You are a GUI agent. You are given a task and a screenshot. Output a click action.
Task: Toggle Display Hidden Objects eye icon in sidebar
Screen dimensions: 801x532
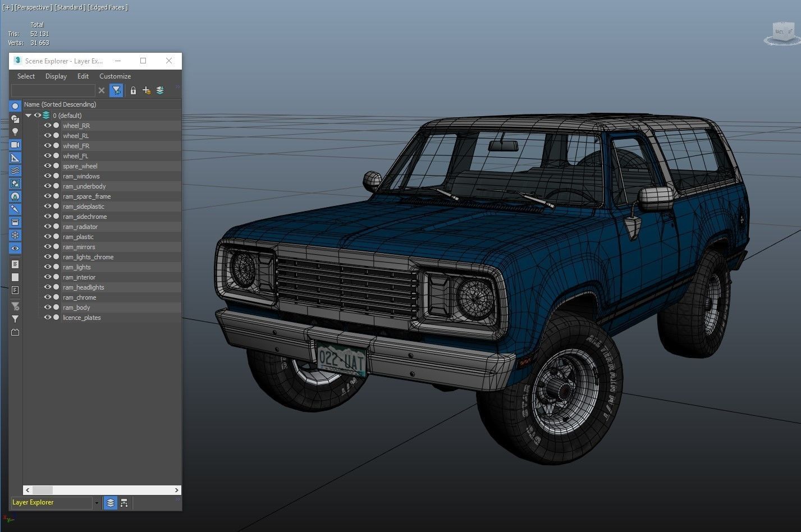tap(15, 248)
